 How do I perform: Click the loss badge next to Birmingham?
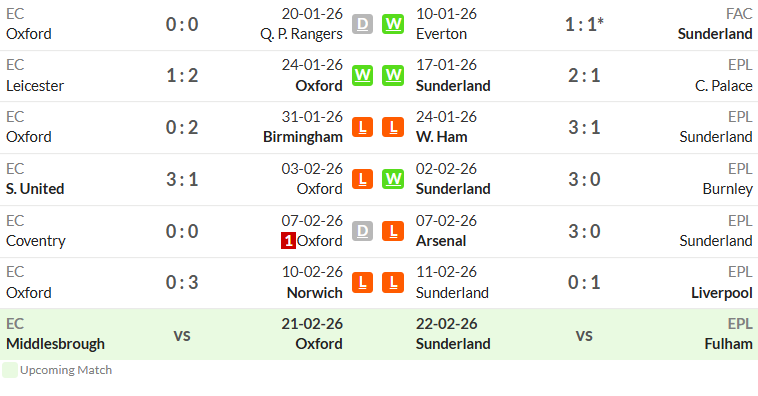362,127
